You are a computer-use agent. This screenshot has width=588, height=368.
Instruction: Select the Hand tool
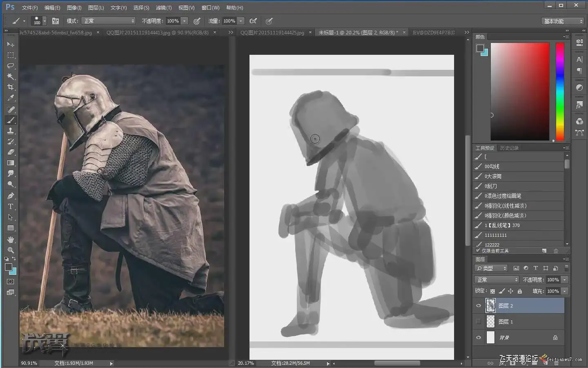click(x=11, y=239)
